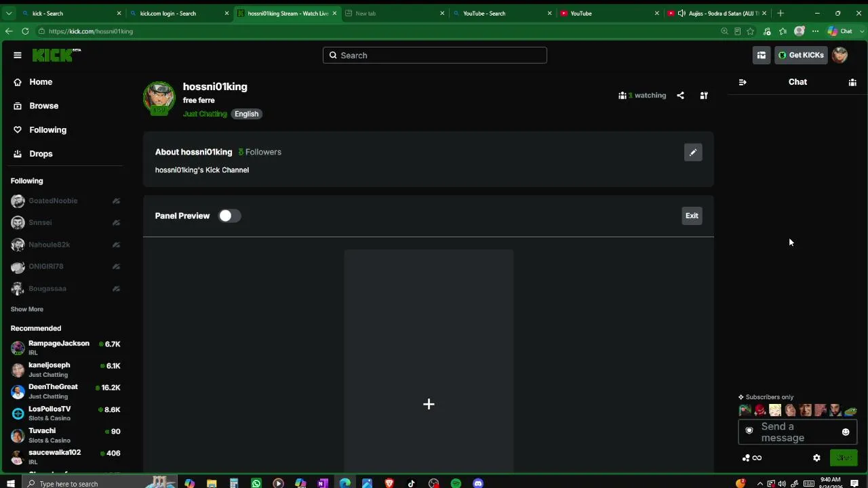Open the browser reader view icon

737,31
